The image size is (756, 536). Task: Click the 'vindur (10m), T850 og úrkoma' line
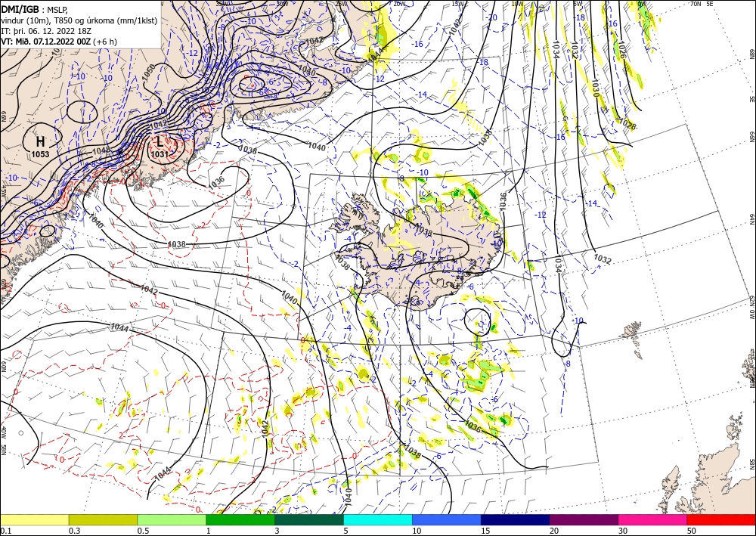coord(79,20)
